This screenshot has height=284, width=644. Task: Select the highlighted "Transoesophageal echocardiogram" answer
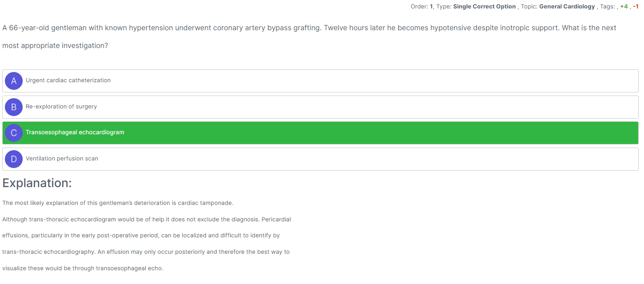tap(75, 132)
